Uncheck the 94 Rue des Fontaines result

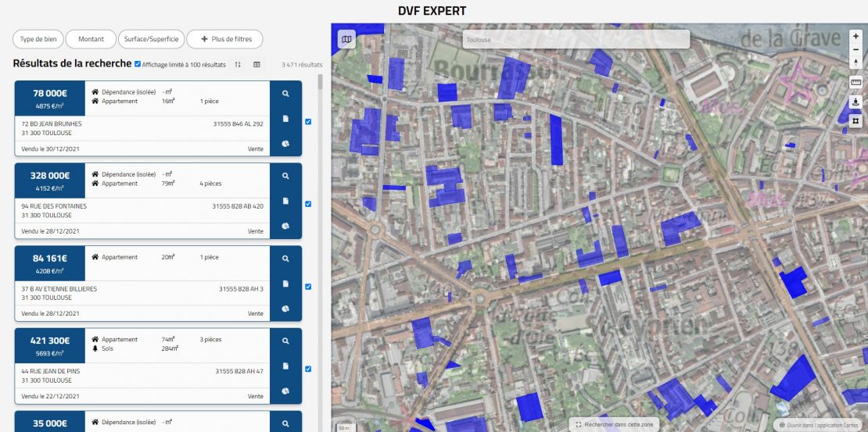point(308,204)
